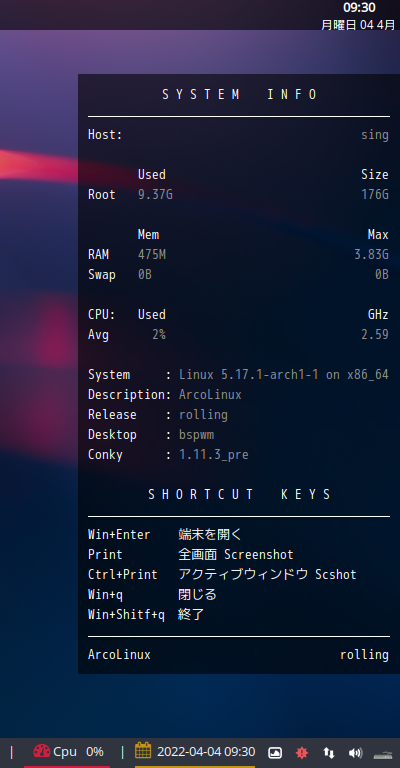Viewport: 400px width, 768px height.
Task: Click the Japanese date below the top clock
Action: click(x=358, y=24)
